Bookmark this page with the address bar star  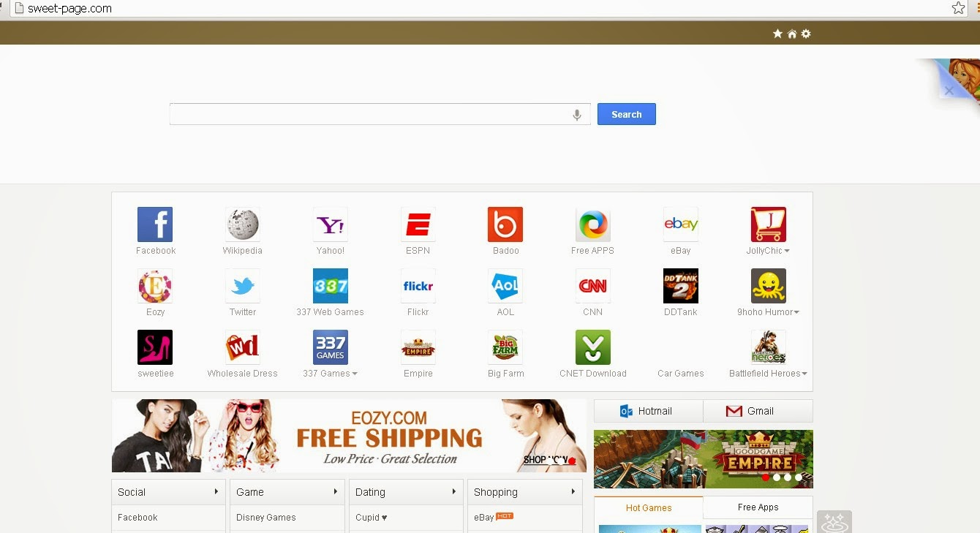(x=959, y=8)
